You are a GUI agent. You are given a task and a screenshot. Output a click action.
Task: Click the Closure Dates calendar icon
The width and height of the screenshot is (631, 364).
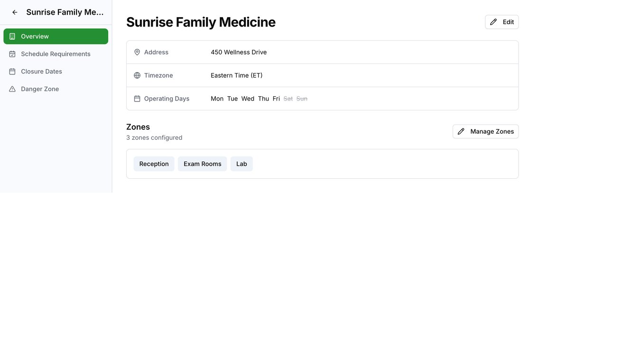(12, 72)
